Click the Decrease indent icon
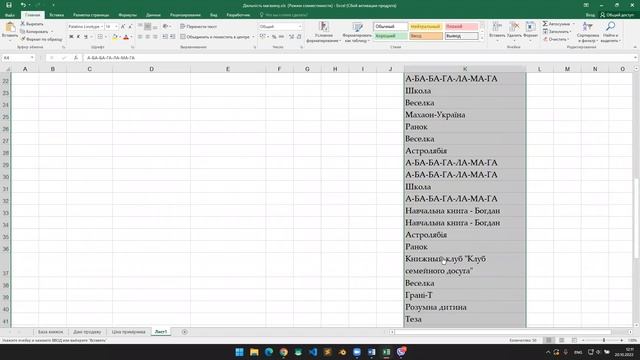Image resolution: width=640 pixels, height=360 pixels. coord(165,37)
